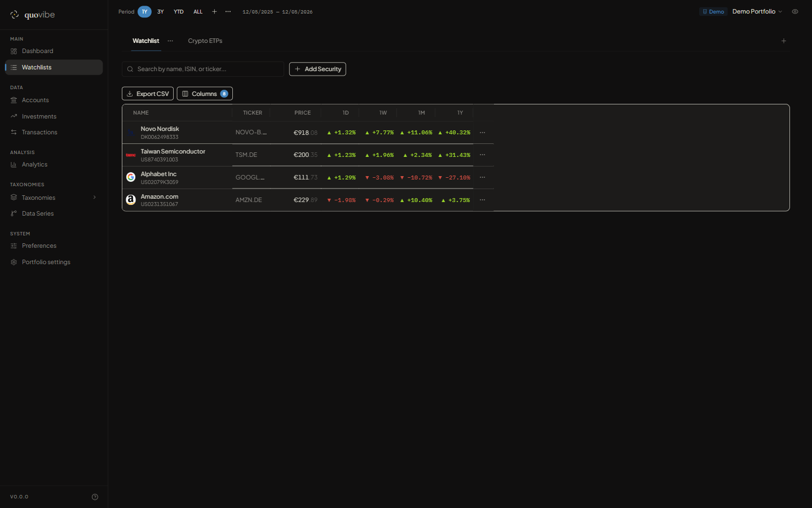Sort by NAME column header
This screenshot has width=812, height=508.
point(141,113)
